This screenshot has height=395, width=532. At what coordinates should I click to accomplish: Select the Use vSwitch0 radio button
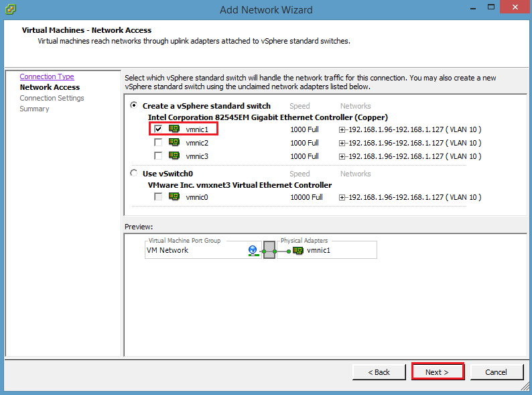tap(134, 173)
